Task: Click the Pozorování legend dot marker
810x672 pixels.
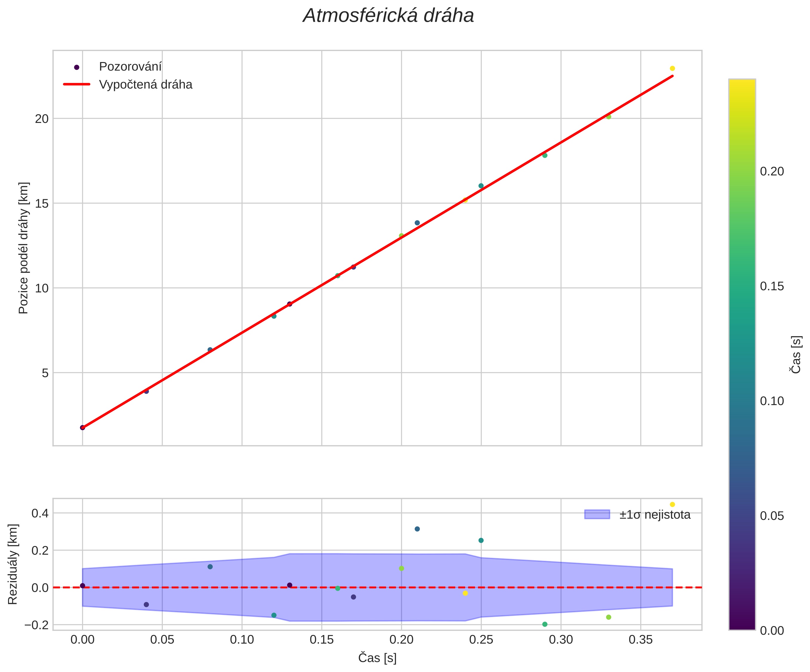Action: (x=76, y=67)
